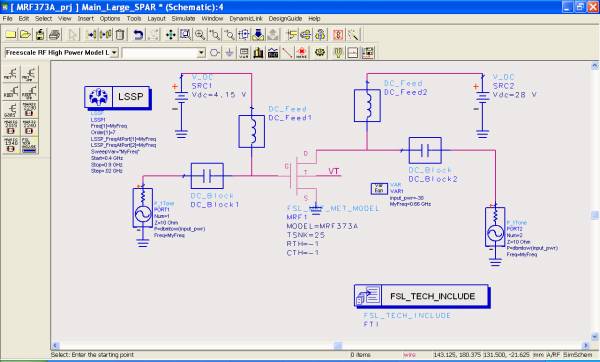
Task: Expand Freescale RF High Power Model palette dropdown
Action: click(x=114, y=52)
